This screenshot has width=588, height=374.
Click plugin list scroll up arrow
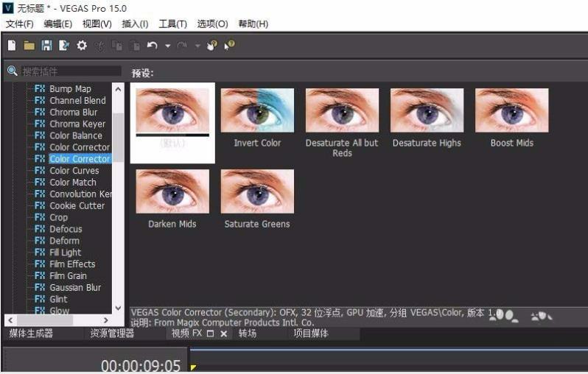[118, 89]
